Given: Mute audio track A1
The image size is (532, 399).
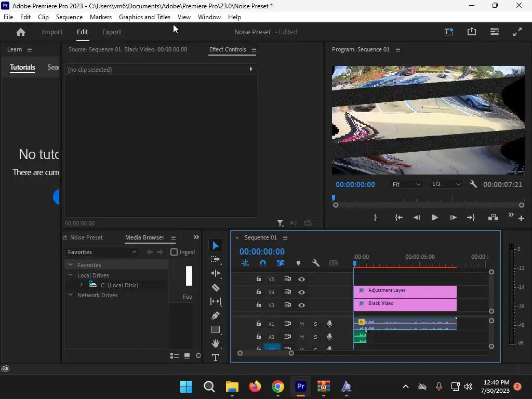Looking at the screenshot, I should [301, 324].
